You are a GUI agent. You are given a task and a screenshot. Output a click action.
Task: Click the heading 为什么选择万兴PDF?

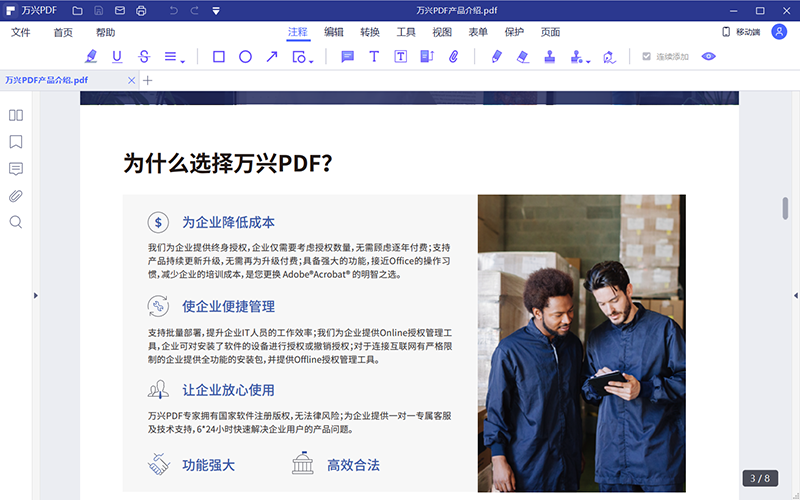[x=228, y=163]
